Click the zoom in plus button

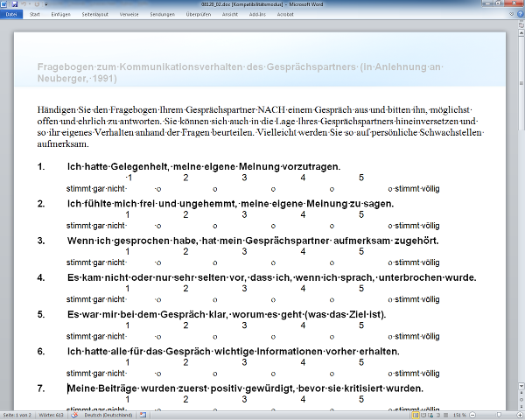pos(519,415)
